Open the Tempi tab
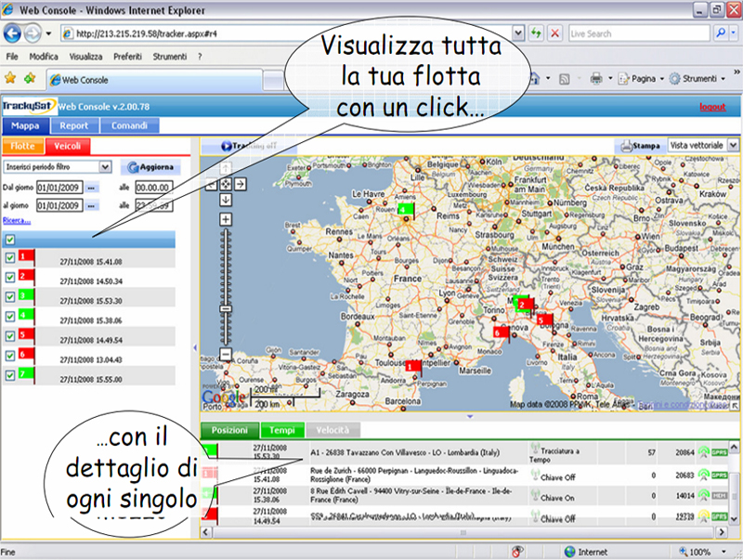 tap(282, 430)
